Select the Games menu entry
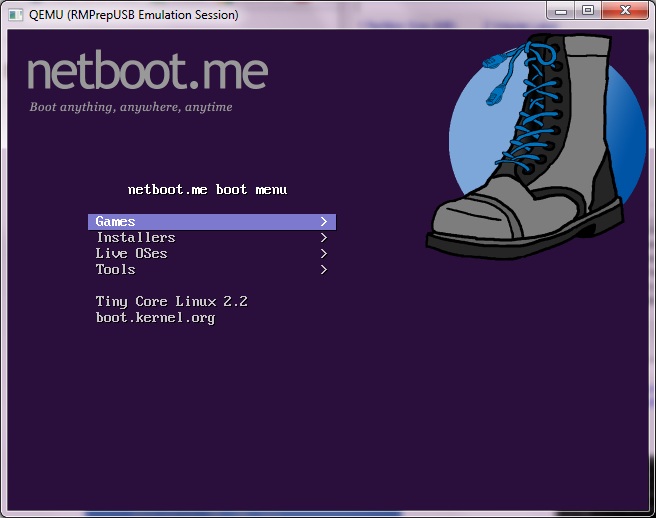The width and height of the screenshot is (656, 518). coord(212,222)
